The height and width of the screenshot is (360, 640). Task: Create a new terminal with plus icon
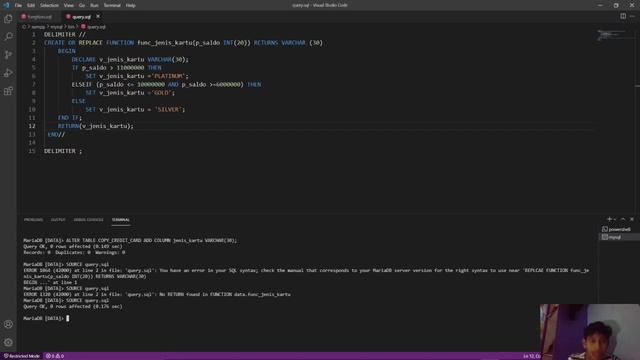[609, 219]
